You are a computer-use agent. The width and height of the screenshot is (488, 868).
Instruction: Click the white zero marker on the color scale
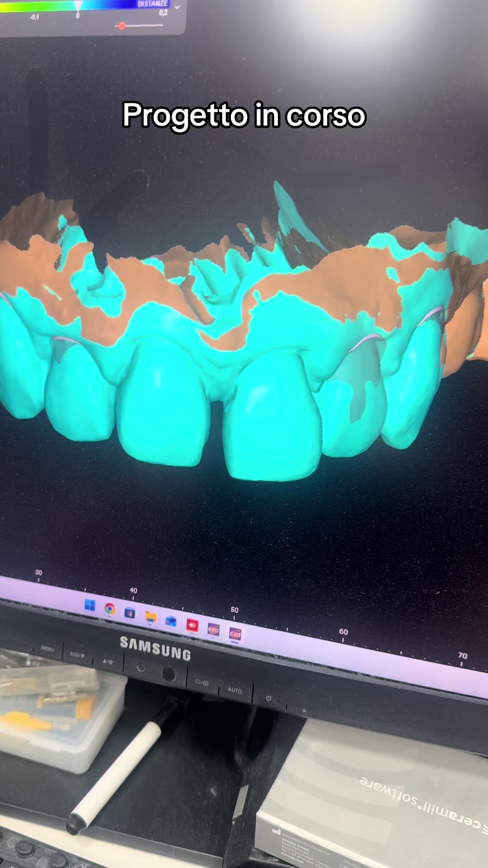(78, 6)
